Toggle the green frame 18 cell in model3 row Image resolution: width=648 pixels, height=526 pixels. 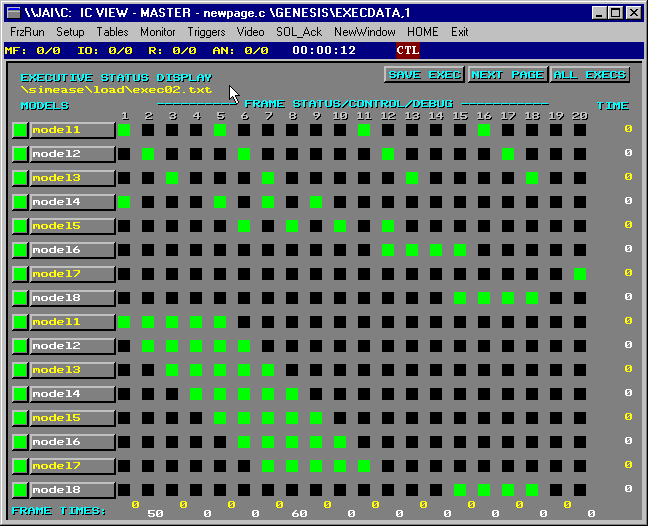[532, 178]
